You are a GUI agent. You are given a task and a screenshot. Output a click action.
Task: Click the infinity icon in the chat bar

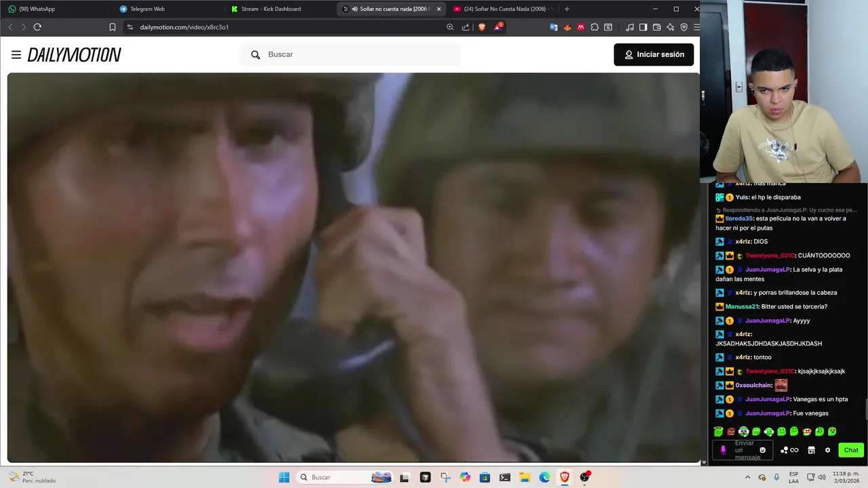point(795,450)
